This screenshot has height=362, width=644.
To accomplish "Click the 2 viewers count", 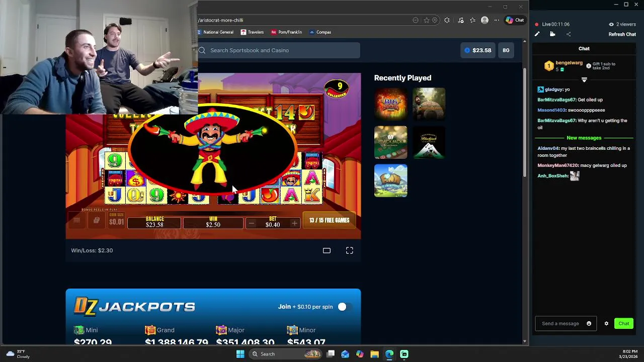I will 622,24.
